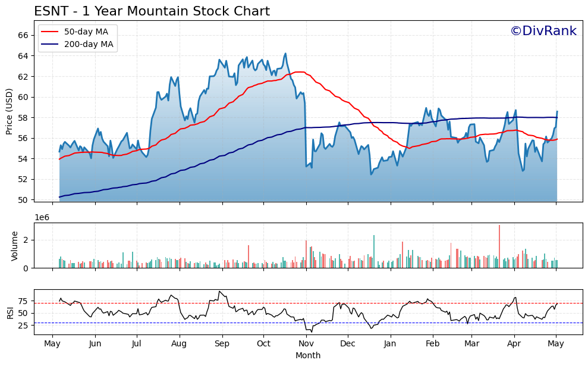Screen dimensions: 588x366
Task: Click the 0 tick on the volume axis
Action: pos(26,268)
